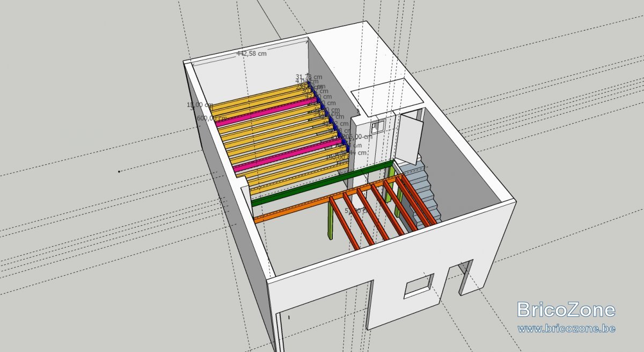Screen dimensions: 644x352
Task: Select the small window next to the open door
Action: [378, 126]
